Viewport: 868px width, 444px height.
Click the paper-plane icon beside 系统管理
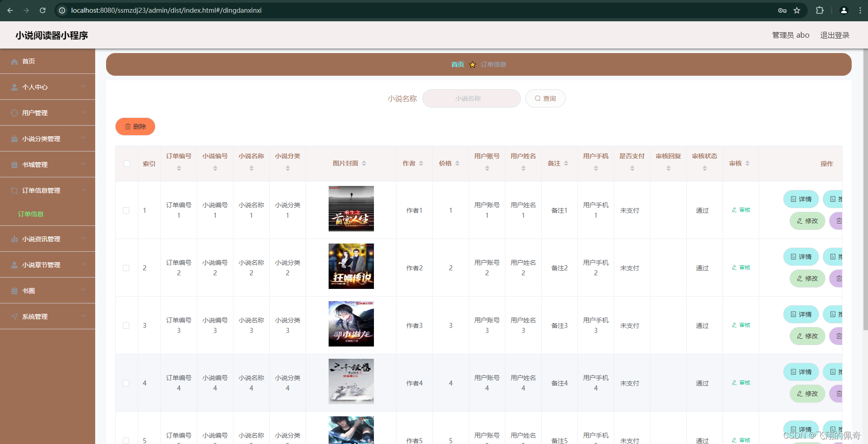click(x=15, y=317)
